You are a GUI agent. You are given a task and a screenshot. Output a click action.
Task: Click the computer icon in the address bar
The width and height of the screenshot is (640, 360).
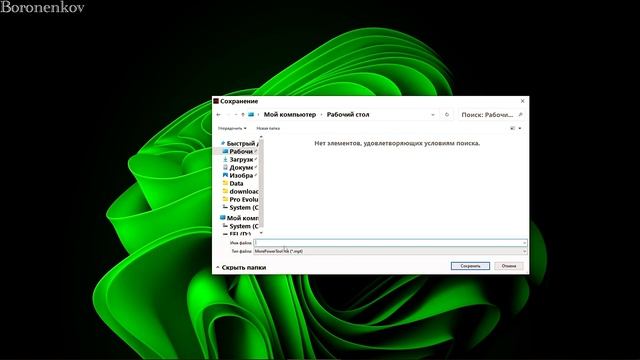[x=251, y=115]
